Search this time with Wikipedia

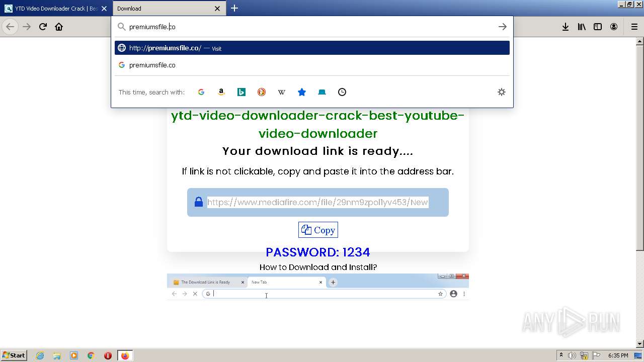coord(282,92)
